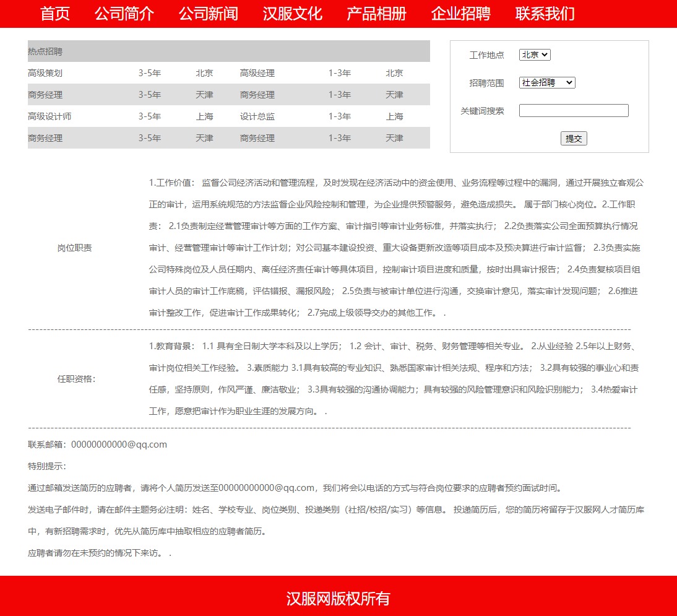677x616 pixels.
Task: Open the 产品相册 navigation link
Action: 377,14
